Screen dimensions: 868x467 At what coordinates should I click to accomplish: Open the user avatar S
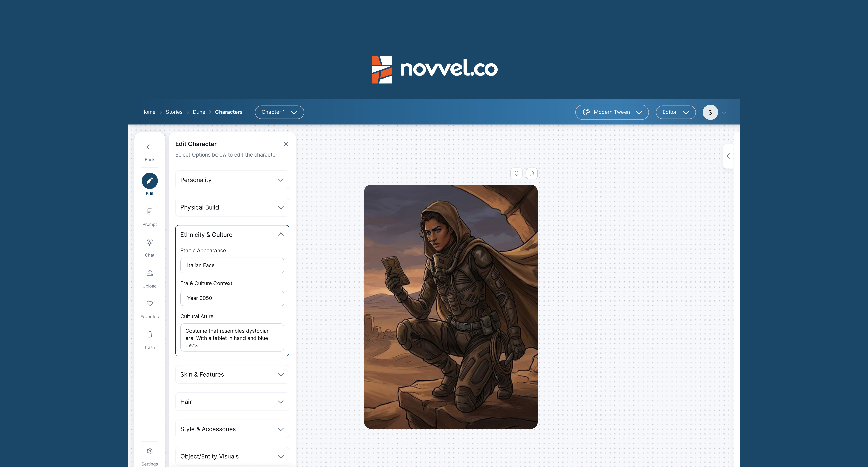coord(710,112)
